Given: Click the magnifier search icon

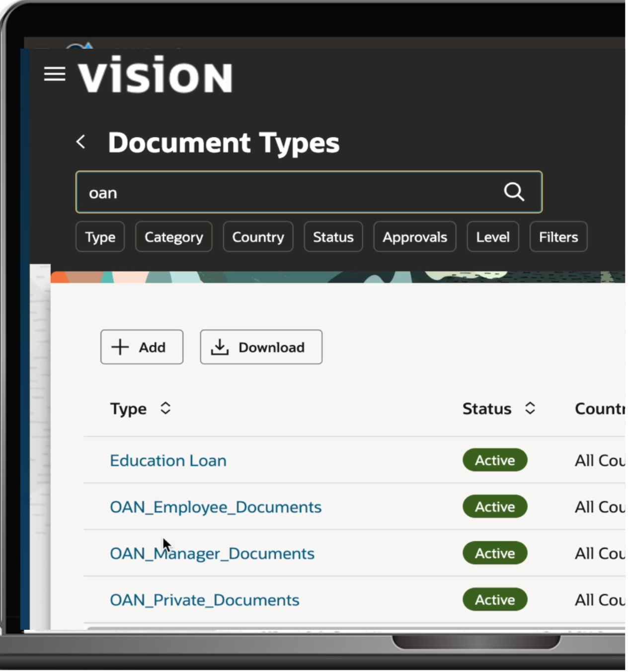Looking at the screenshot, I should [x=514, y=192].
